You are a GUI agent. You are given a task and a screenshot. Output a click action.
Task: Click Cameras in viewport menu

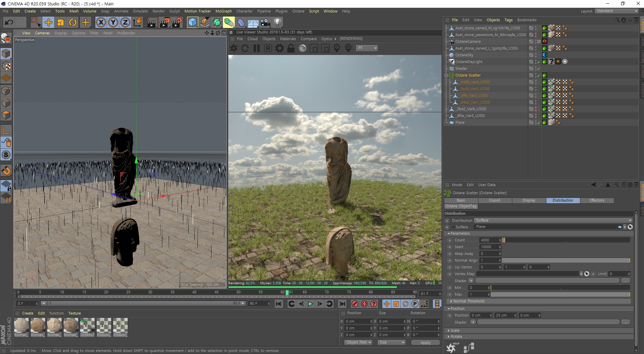coord(42,33)
